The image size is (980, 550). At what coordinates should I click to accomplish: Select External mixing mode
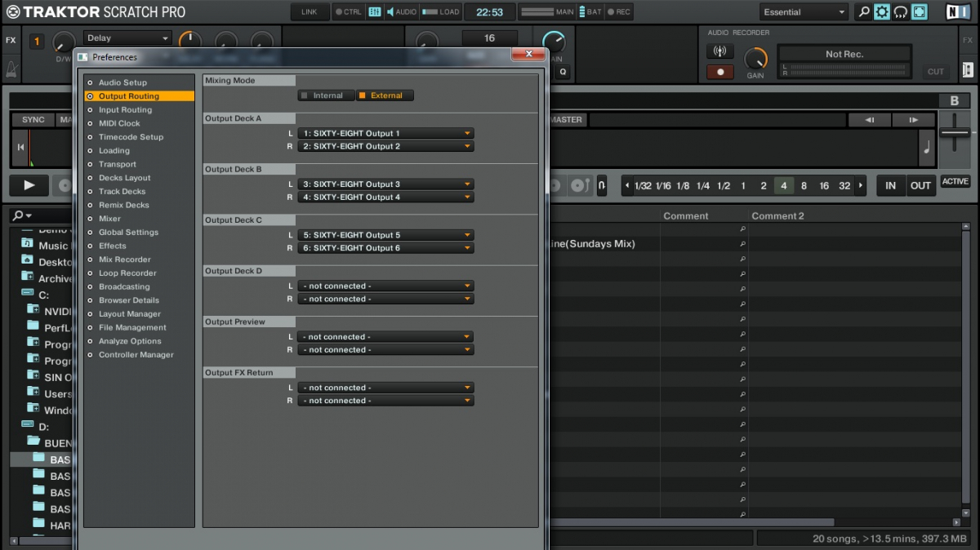pyautogui.click(x=385, y=95)
